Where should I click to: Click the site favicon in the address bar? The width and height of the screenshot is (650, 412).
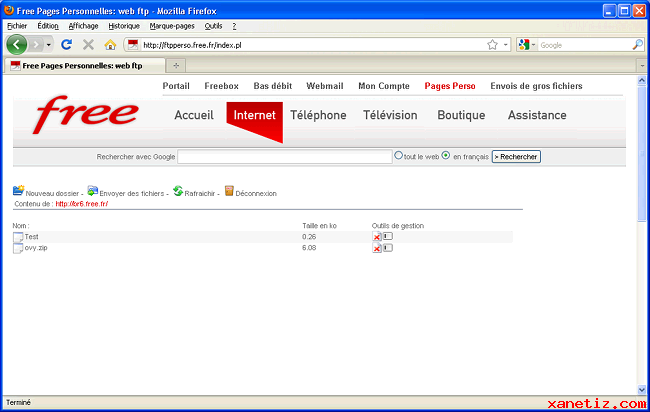(x=133, y=44)
